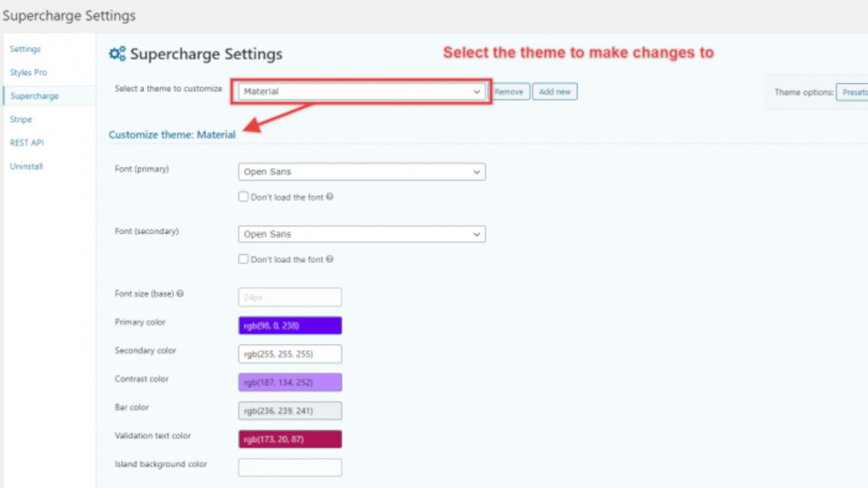The height and width of the screenshot is (488, 868).
Task: Enable Don't load the font for secondary
Action: (243, 259)
